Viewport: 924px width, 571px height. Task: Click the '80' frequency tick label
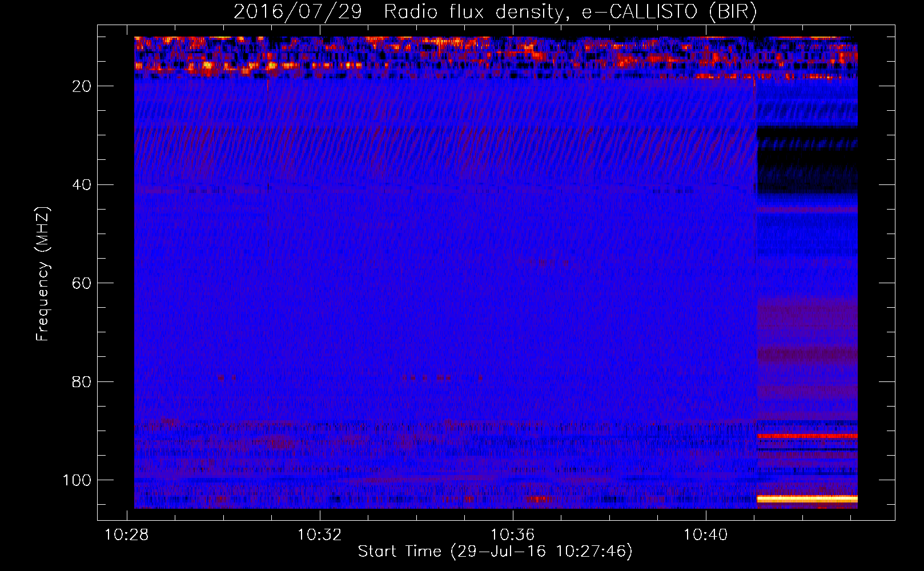pyautogui.click(x=82, y=382)
